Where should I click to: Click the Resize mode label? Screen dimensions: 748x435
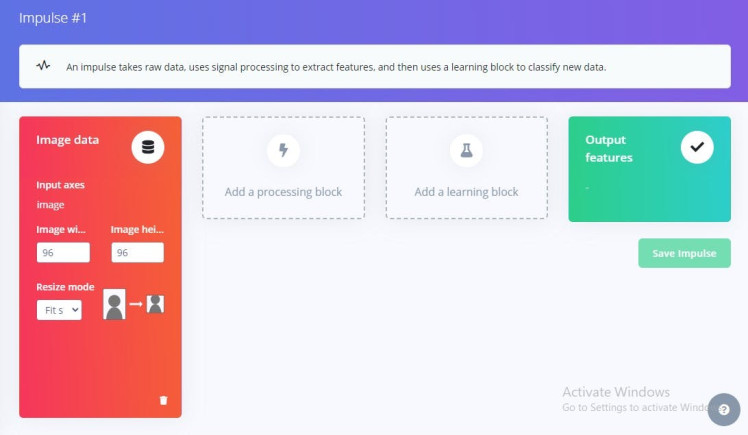pyautogui.click(x=66, y=287)
